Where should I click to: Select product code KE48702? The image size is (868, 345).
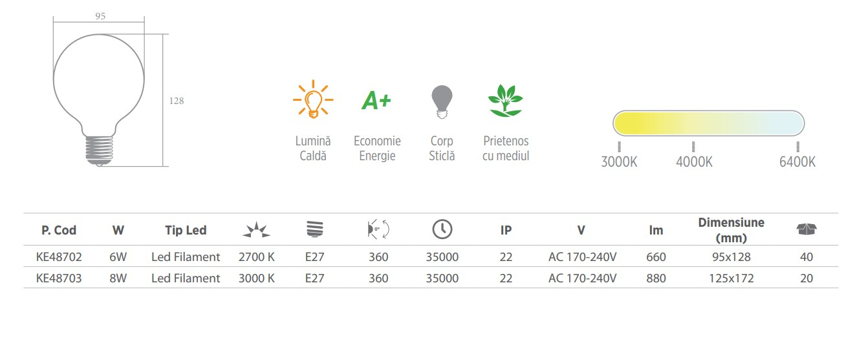click(59, 257)
